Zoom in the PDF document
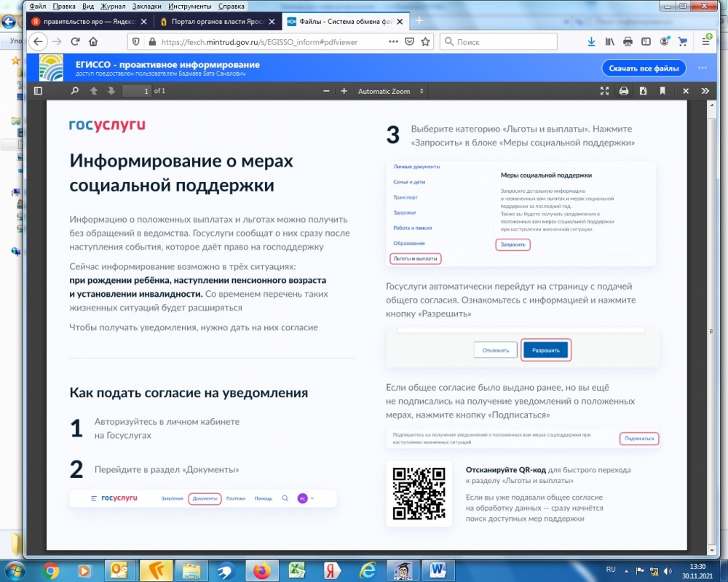728x582 pixels. 344,91
